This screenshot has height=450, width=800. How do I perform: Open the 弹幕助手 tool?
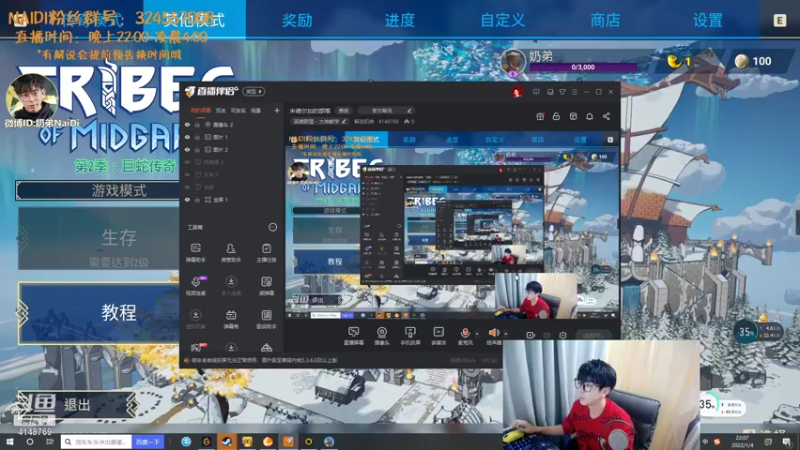click(195, 252)
